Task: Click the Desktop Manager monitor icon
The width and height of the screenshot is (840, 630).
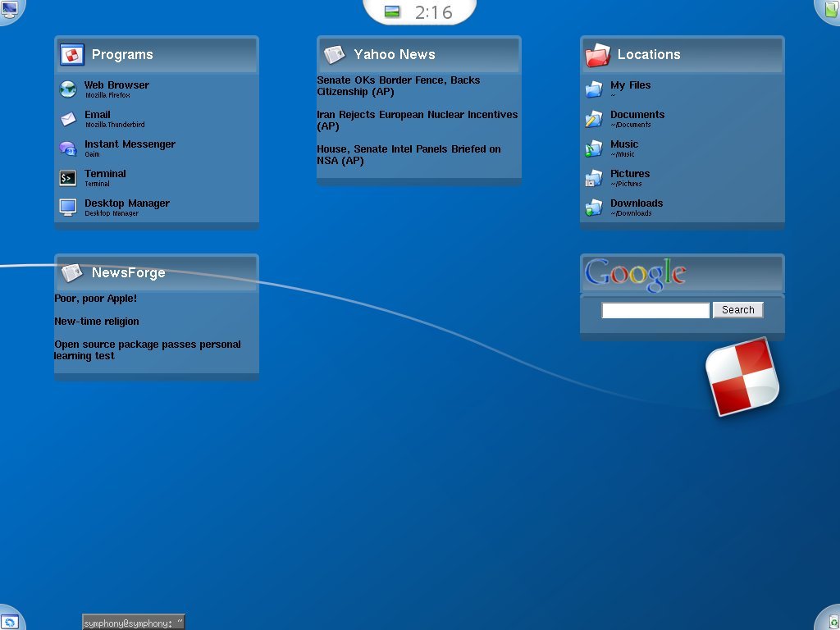Action: tap(68, 208)
